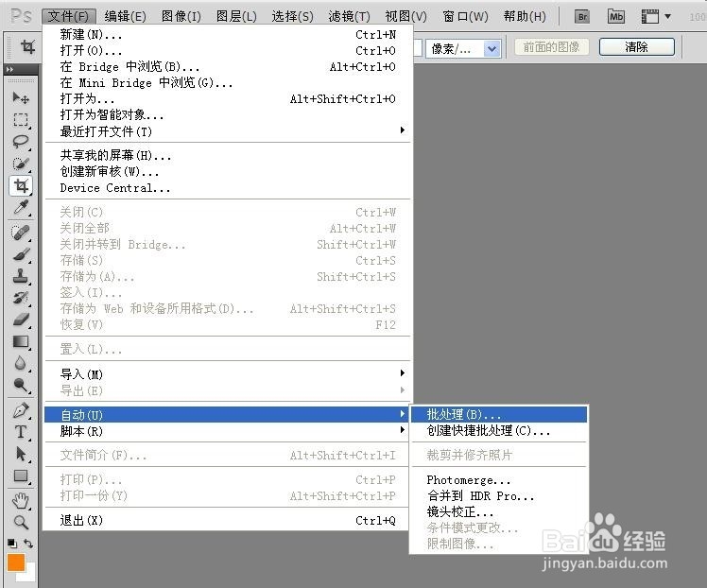
Task: Open the 图像(I) menu
Action: coord(181,17)
